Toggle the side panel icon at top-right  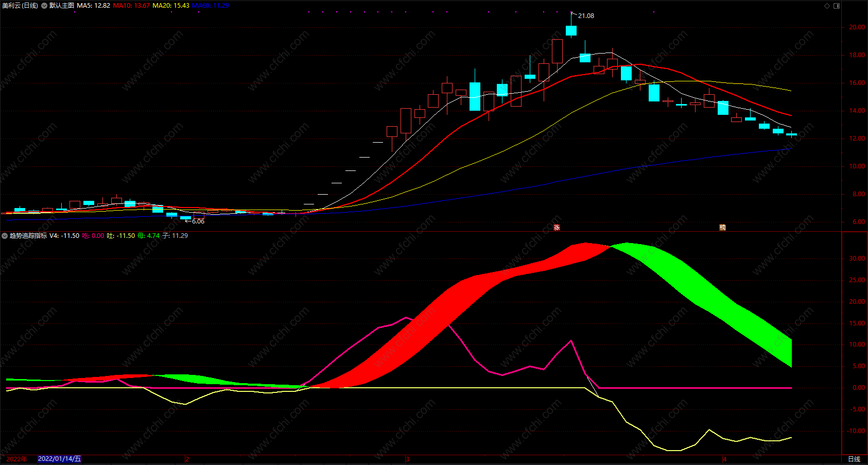(x=837, y=6)
